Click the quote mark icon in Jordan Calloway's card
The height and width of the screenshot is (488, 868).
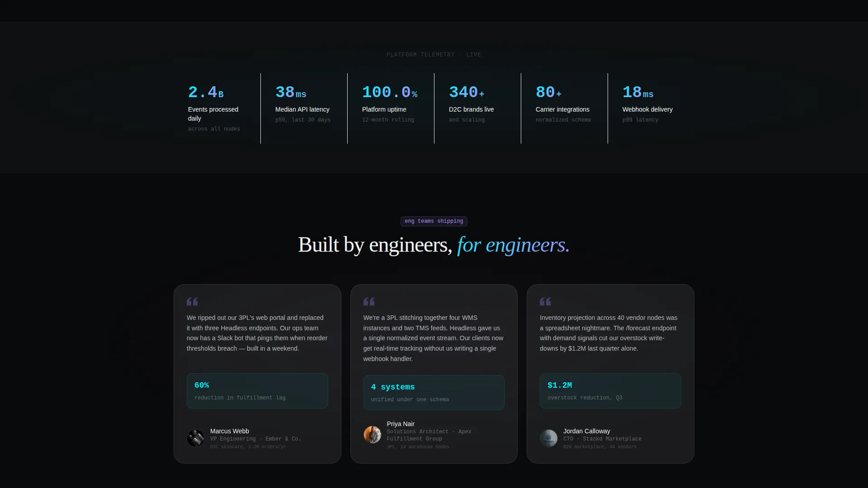545,301
